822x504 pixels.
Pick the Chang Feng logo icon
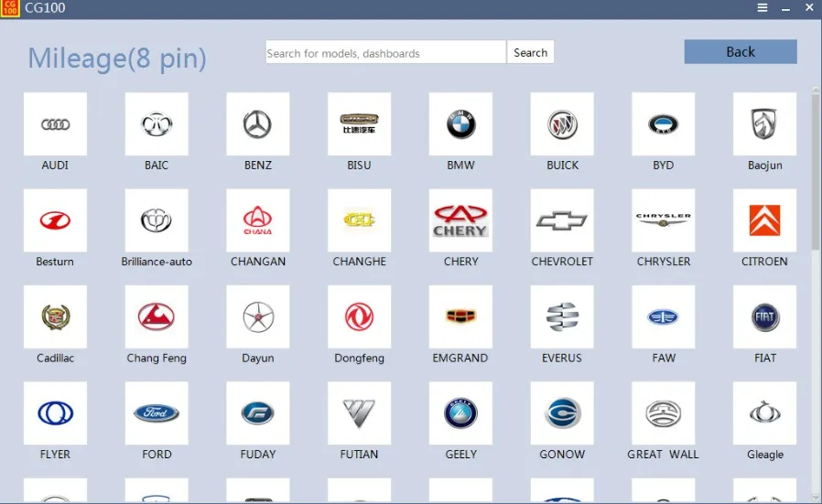(x=157, y=316)
